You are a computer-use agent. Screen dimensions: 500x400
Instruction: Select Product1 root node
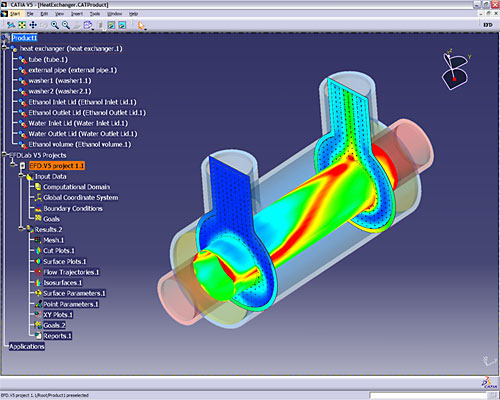click(24, 38)
